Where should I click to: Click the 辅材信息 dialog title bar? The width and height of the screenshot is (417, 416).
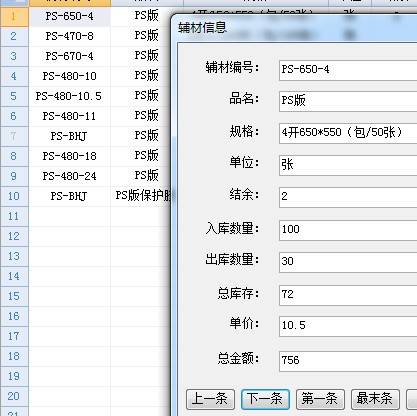[x=295, y=28]
